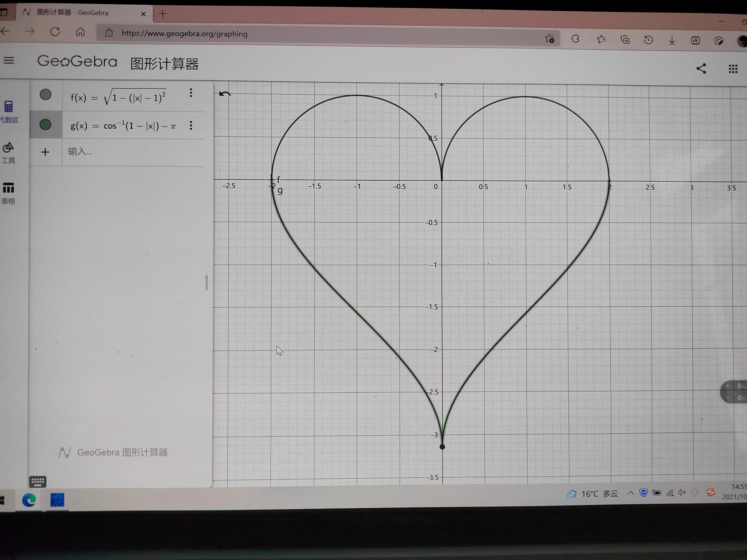Add this page to favorites
This screenshot has height=560, width=747.
[550, 39]
